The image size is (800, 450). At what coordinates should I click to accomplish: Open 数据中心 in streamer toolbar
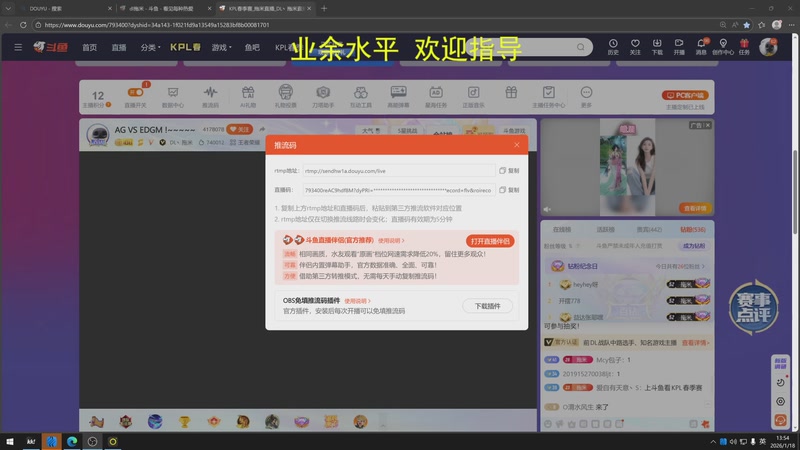[x=173, y=96]
